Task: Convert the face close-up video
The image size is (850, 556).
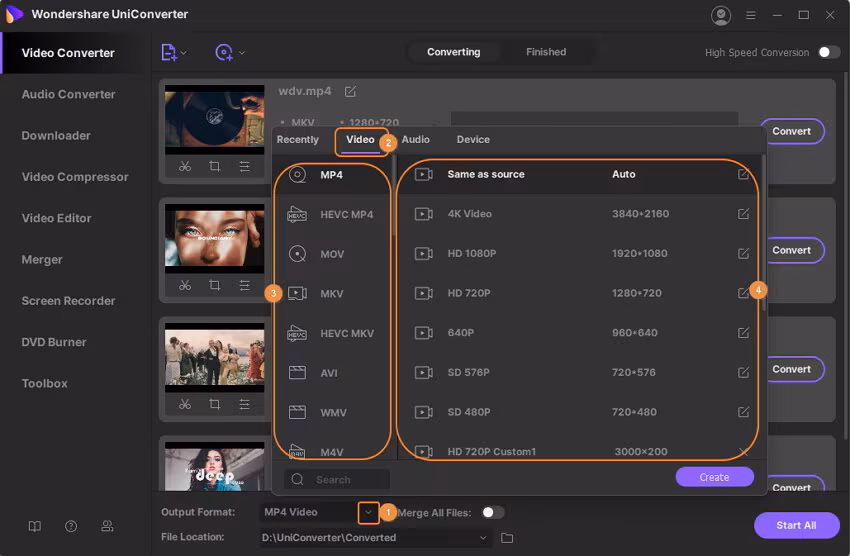Action: click(792, 250)
